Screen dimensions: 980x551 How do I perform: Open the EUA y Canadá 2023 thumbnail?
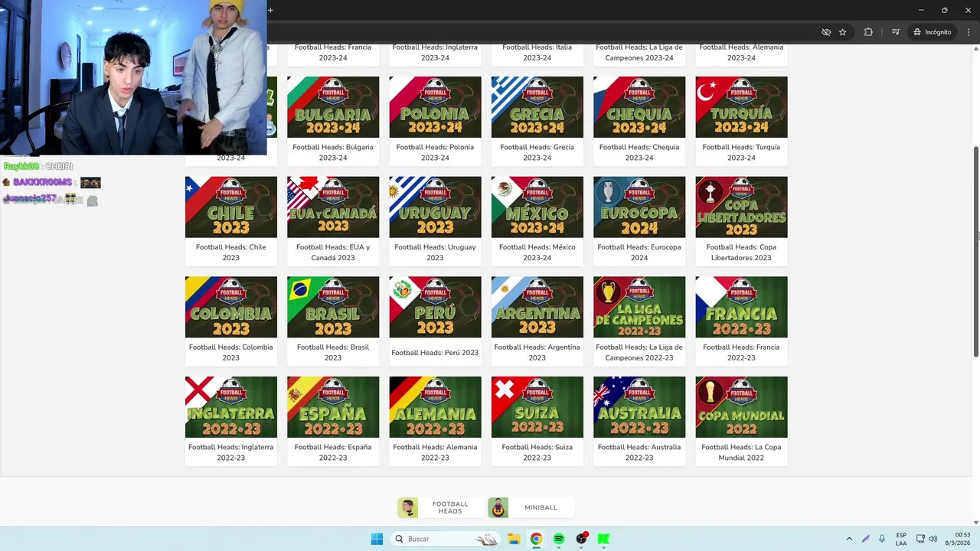(x=333, y=207)
